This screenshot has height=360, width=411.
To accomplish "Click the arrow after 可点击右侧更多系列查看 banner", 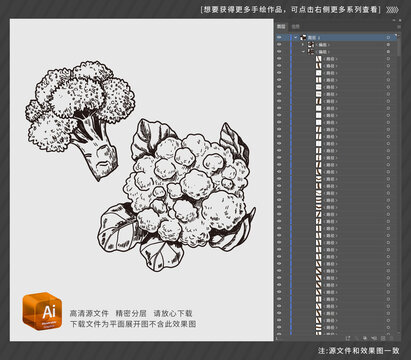I will (392, 10).
